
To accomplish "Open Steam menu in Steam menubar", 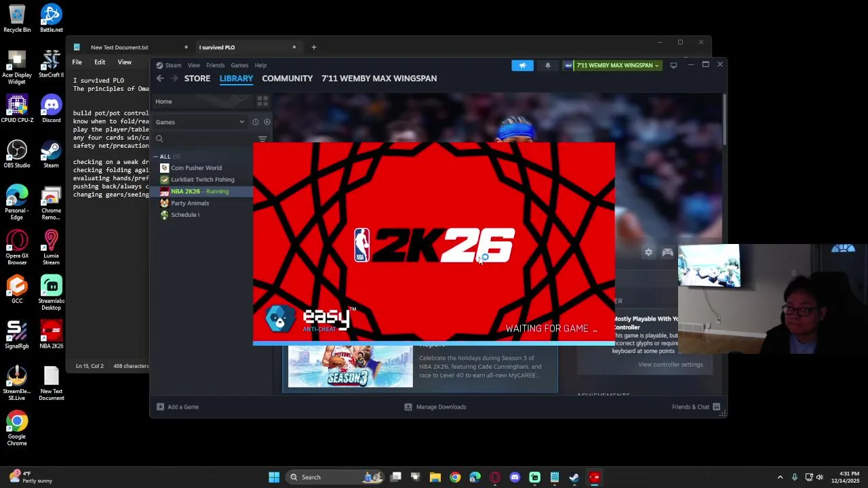I will click(169, 65).
